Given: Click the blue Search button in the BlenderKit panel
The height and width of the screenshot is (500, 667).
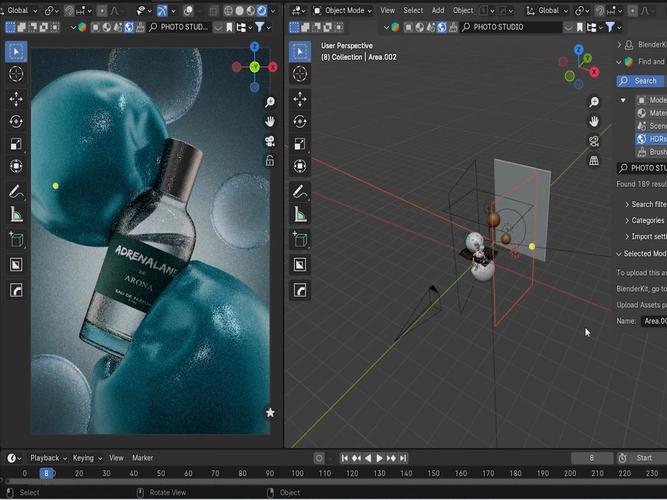Looking at the screenshot, I should click(x=641, y=81).
